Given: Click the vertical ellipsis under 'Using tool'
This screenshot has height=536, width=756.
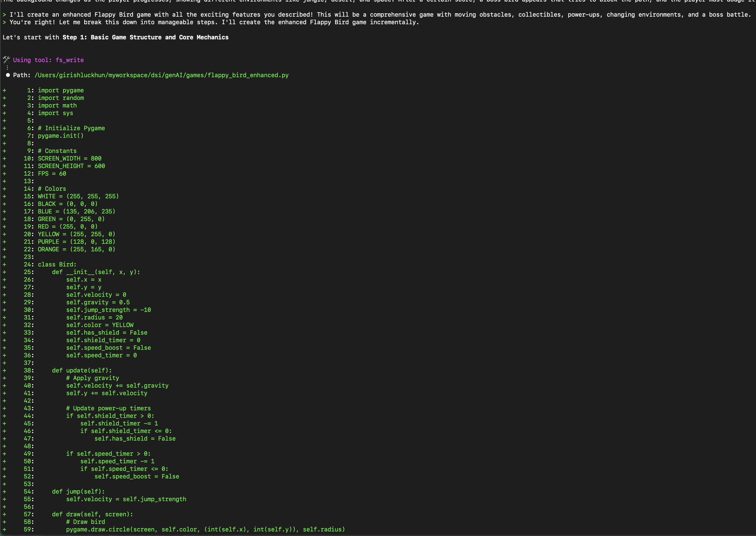Looking at the screenshot, I should tap(7, 67).
